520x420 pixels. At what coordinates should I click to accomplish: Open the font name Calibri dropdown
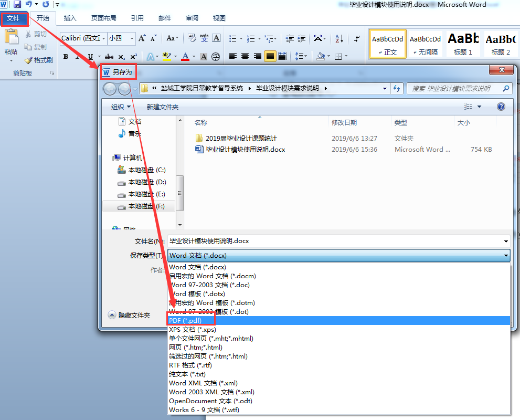pos(104,38)
